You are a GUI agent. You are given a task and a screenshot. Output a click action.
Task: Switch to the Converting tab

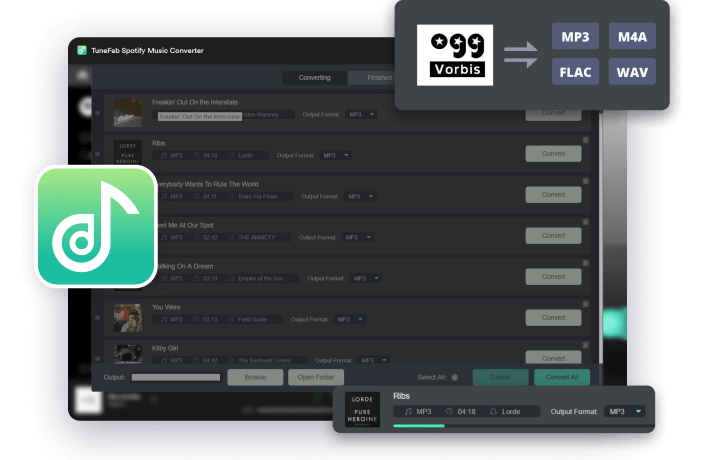coord(313,77)
